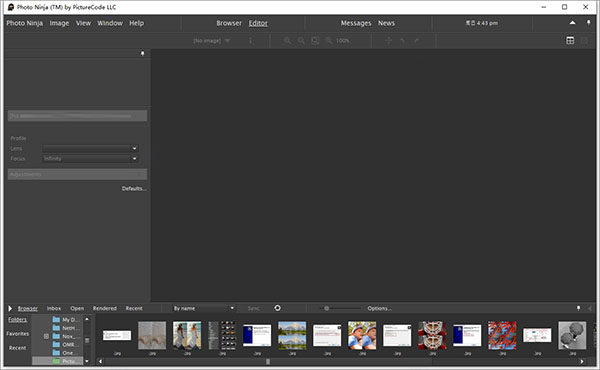The image size is (600, 370).
Task: Click the Options... button
Action: (380, 308)
